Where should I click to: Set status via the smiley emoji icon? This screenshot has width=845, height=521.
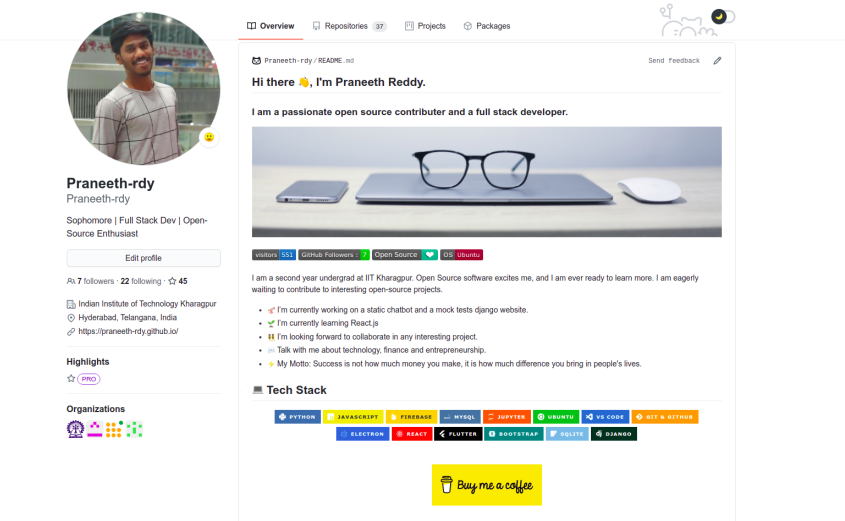point(209,137)
